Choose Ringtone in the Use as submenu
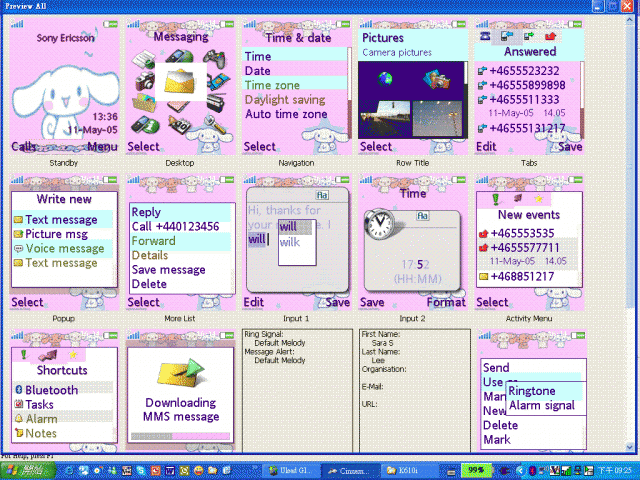640x480 pixels. (x=544, y=391)
